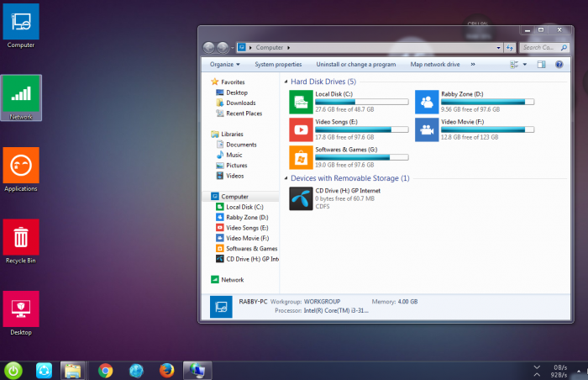This screenshot has height=380, width=588.
Task: Show more toolbar commands chevron
Action: (472, 64)
